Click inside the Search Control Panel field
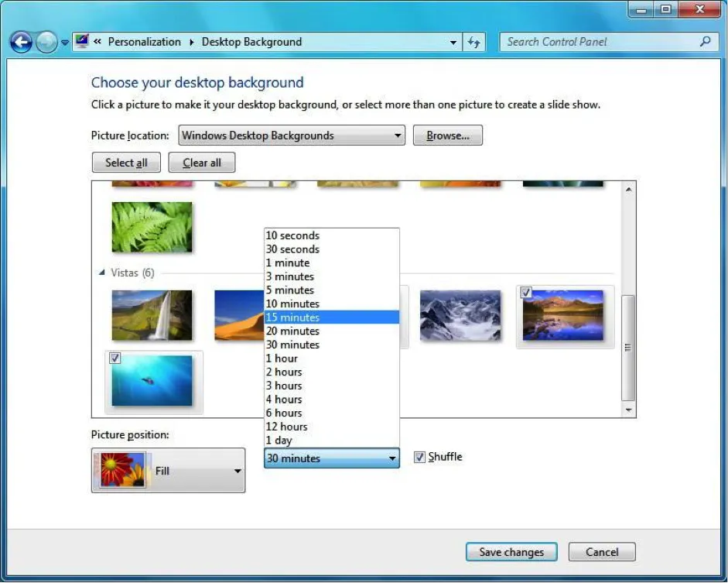Screen dimensions: 728x583 click(x=600, y=42)
